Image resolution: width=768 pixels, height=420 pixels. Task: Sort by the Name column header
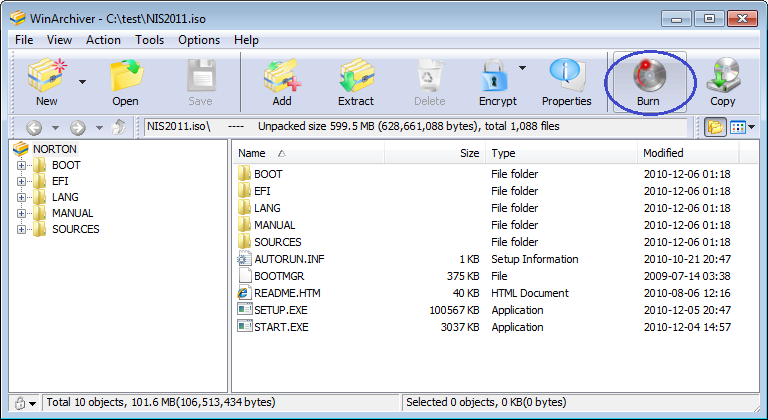click(x=308, y=153)
